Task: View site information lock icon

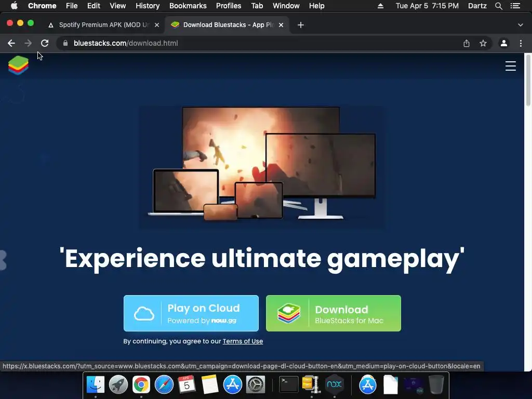Action: pyautogui.click(x=65, y=43)
